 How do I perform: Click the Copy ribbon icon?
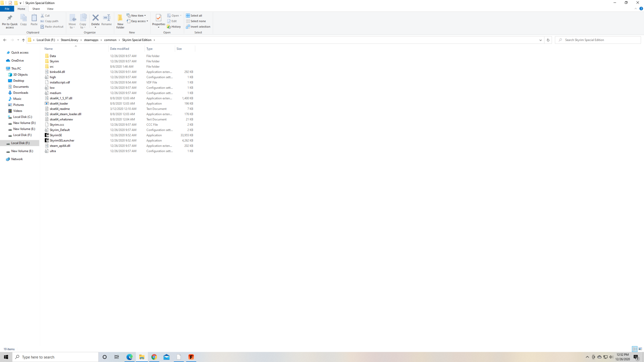(x=23, y=20)
